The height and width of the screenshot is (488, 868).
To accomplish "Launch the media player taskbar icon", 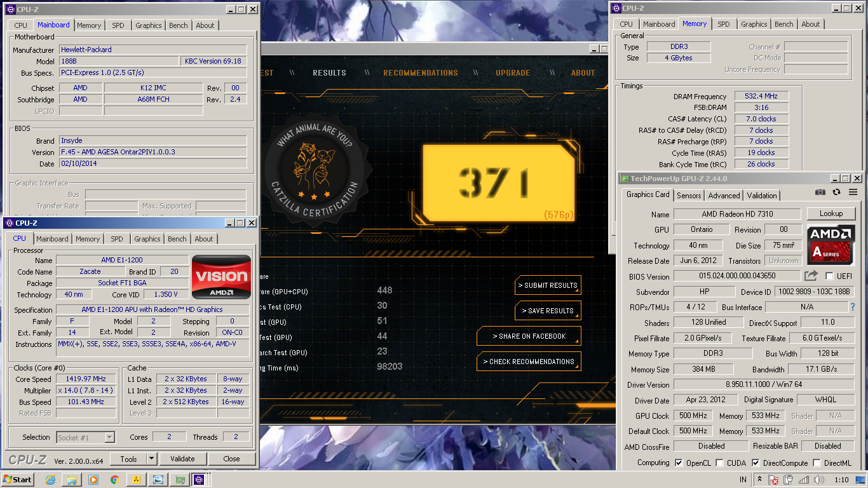I will tap(93, 480).
